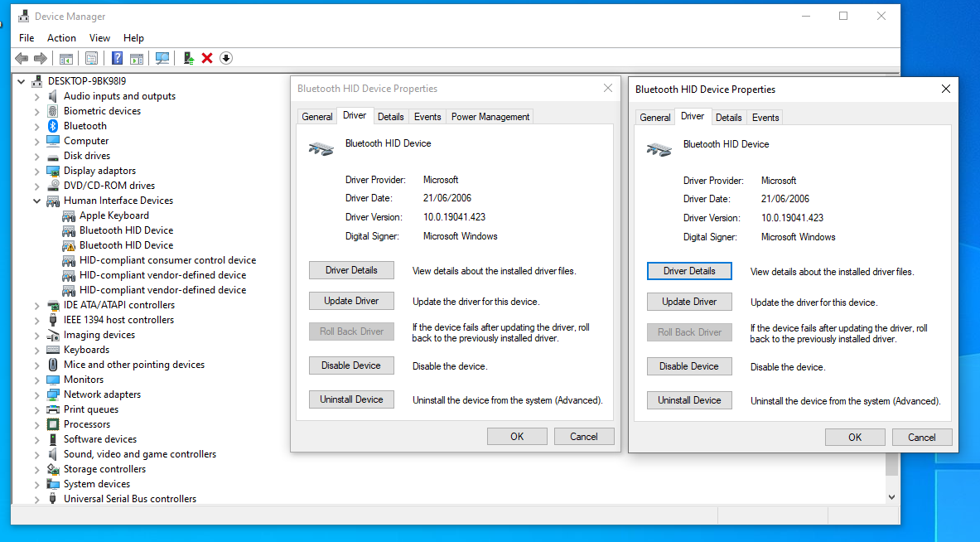Click the Back arrow in Device Manager toolbar
Image resolution: width=980 pixels, height=542 pixels.
point(22,58)
